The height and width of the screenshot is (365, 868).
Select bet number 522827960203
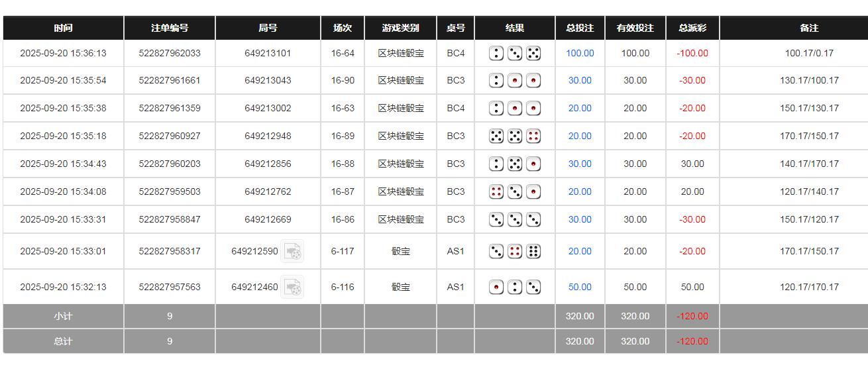[x=170, y=164]
